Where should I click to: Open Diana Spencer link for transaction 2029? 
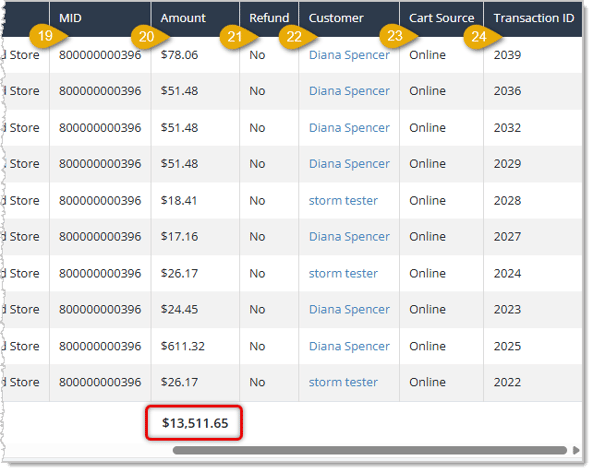pos(349,164)
